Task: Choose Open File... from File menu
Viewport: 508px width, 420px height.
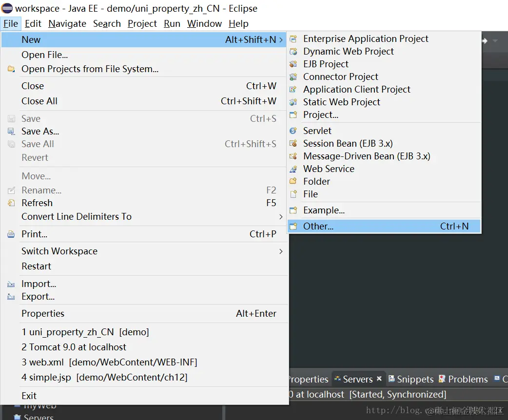Action: click(x=144, y=55)
